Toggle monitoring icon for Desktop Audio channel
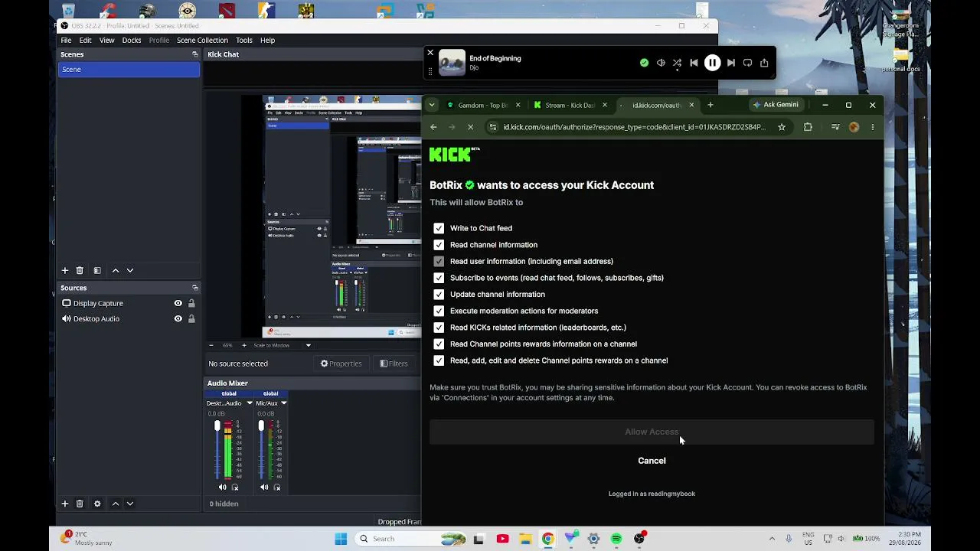The height and width of the screenshot is (551, 980). click(x=235, y=487)
